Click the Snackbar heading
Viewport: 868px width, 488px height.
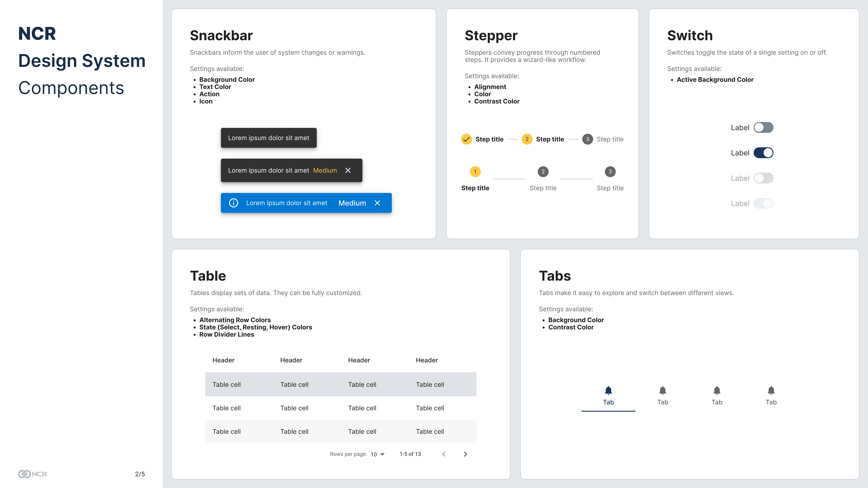tap(221, 35)
